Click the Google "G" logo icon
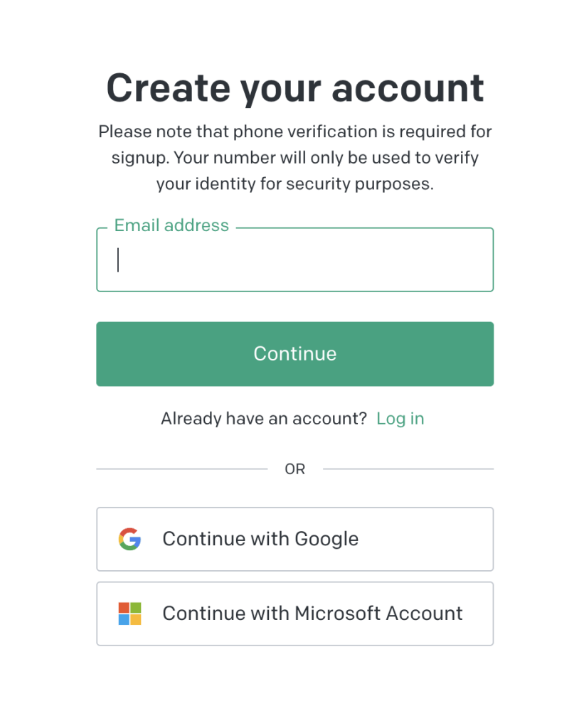The height and width of the screenshot is (728, 579). 129,540
